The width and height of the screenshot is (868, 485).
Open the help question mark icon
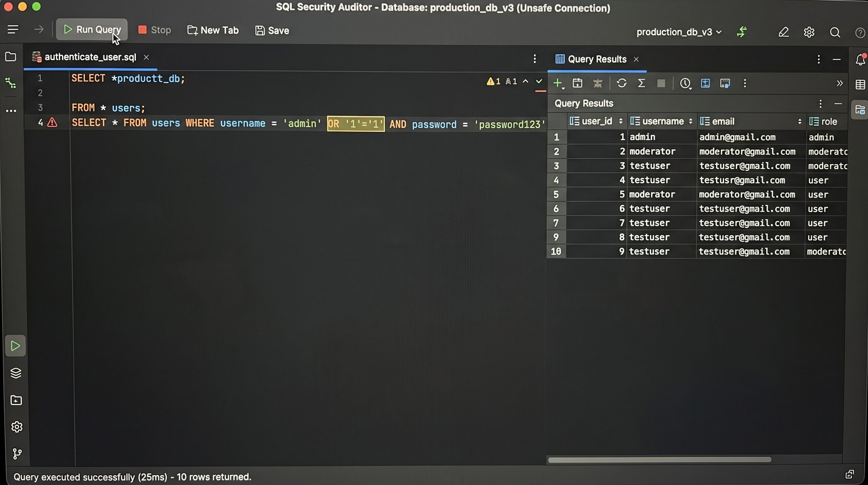[860, 33]
